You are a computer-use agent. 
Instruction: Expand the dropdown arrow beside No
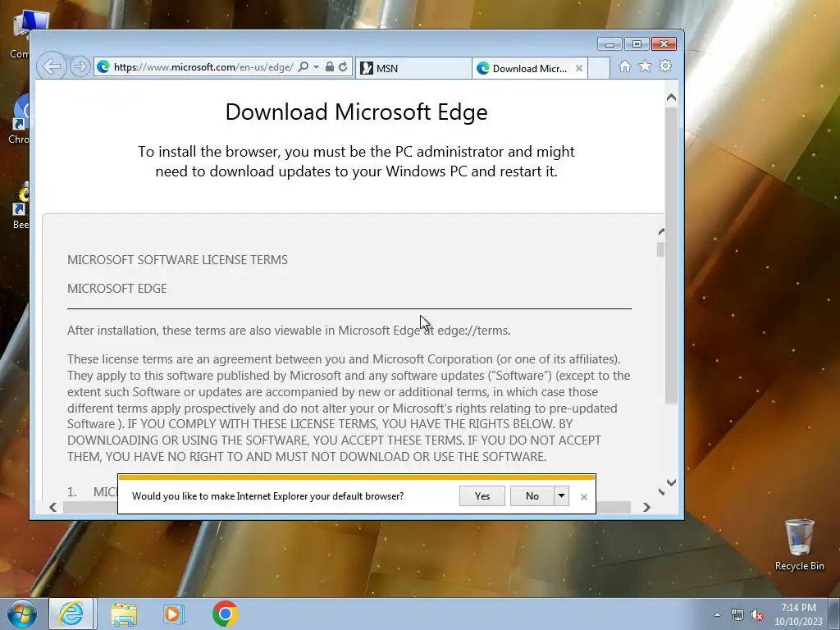[x=561, y=496]
